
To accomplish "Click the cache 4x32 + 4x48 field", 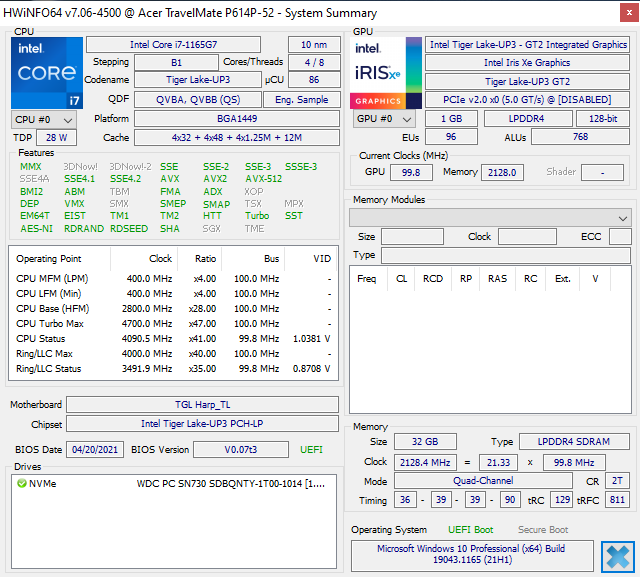I will [237, 138].
